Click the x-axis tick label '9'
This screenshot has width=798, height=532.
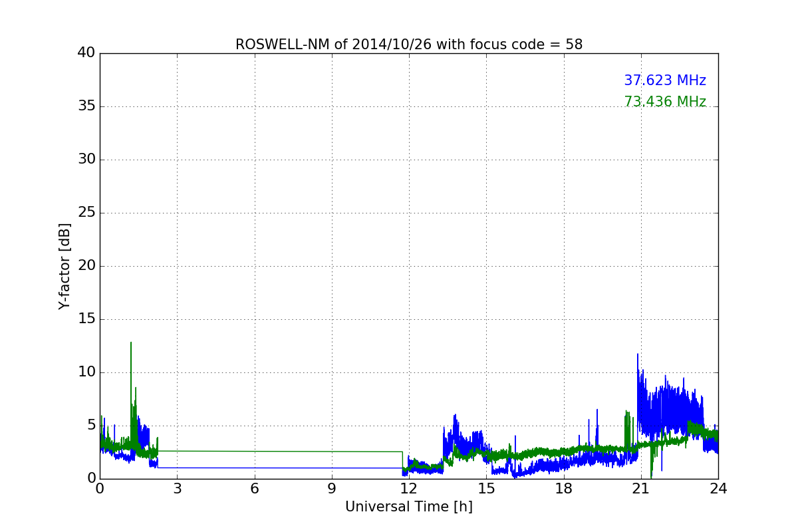coord(332,489)
